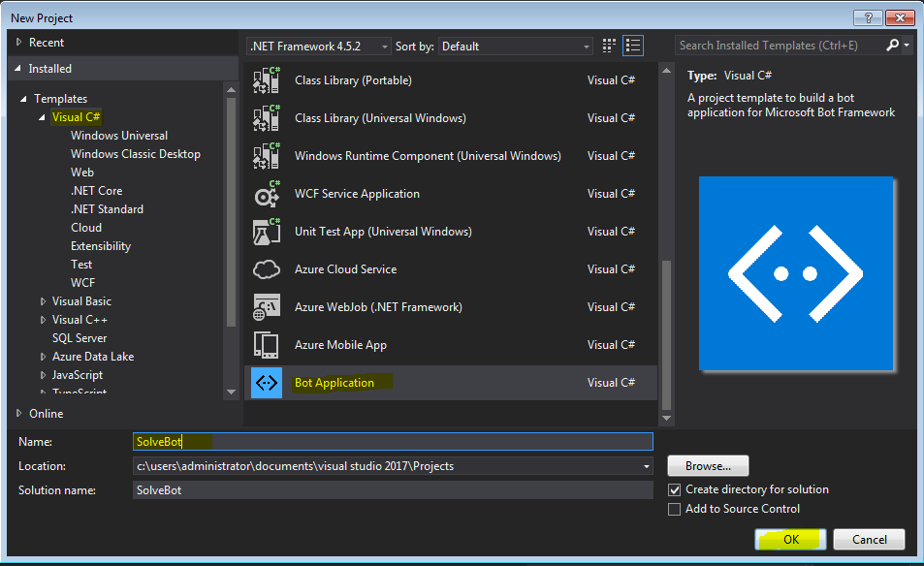The height and width of the screenshot is (566, 924).
Task: Select the Azure Mobile App template name
Action: click(340, 345)
